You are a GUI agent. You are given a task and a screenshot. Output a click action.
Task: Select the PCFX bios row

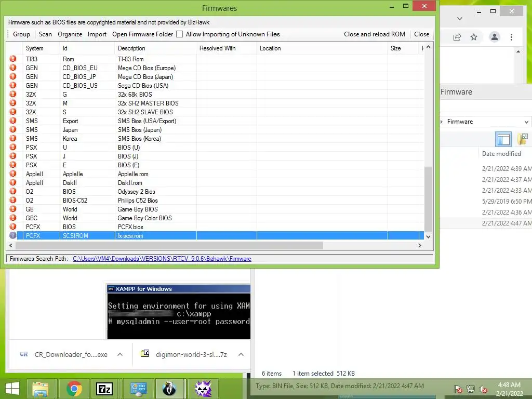point(215,227)
